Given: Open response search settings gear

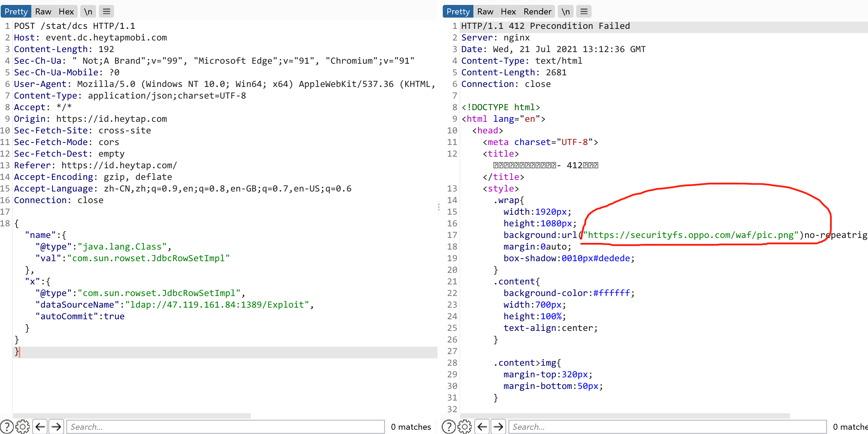Looking at the screenshot, I should (x=464, y=427).
